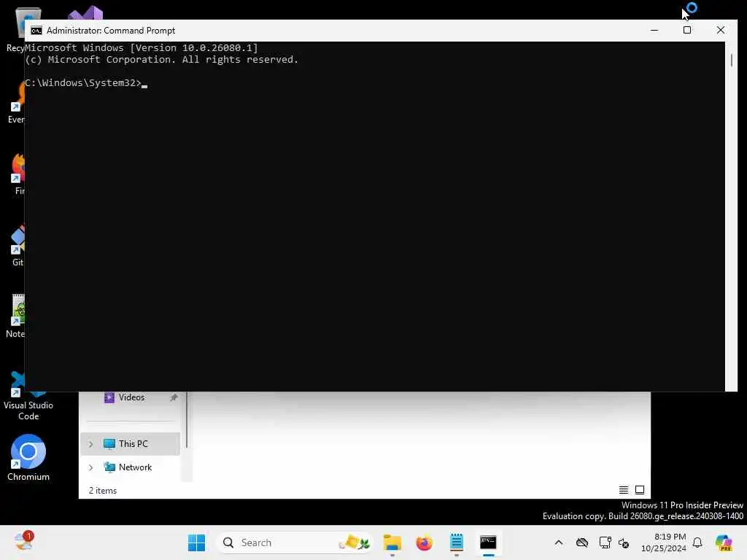The height and width of the screenshot is (560, 747).
Task: Select the Recycle Bin desktop icon
Action: tap(16, 29)
